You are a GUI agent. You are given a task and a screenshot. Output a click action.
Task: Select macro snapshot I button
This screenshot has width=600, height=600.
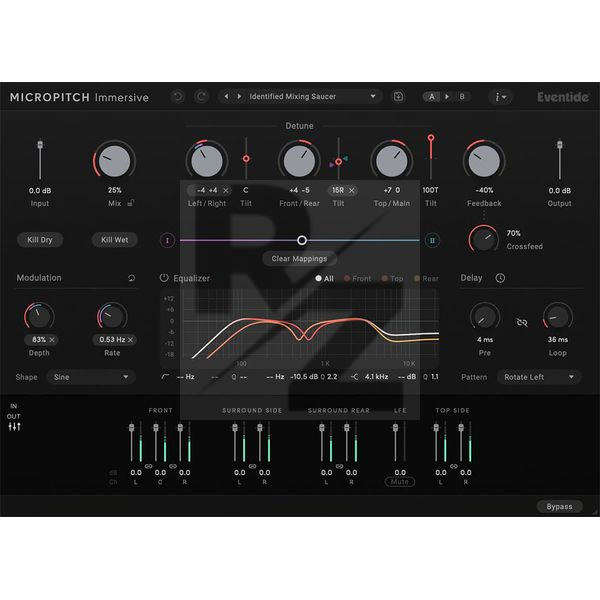[167, 240]
